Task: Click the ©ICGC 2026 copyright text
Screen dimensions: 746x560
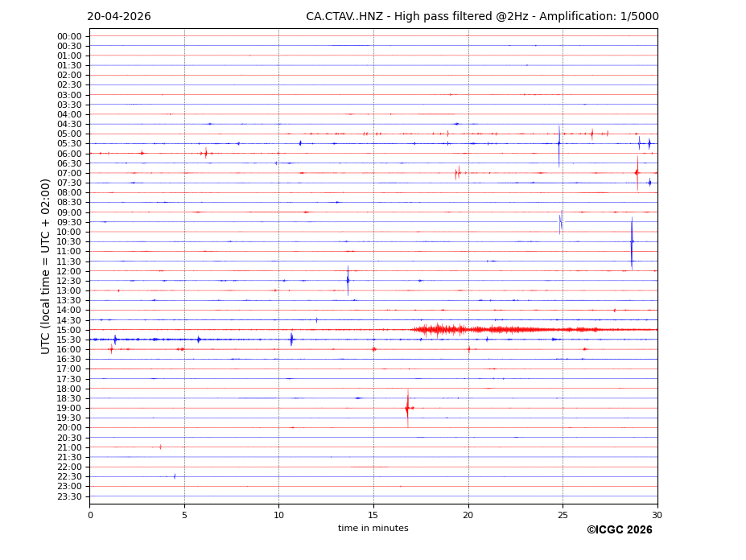Action: coord(619,530)
